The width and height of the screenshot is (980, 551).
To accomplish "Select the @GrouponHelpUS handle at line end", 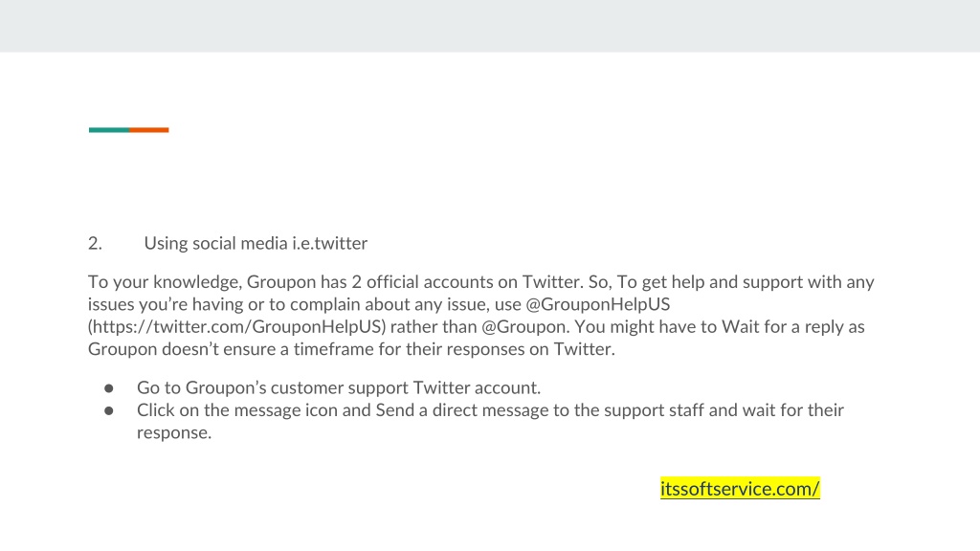I will click(x=598, y=304).
